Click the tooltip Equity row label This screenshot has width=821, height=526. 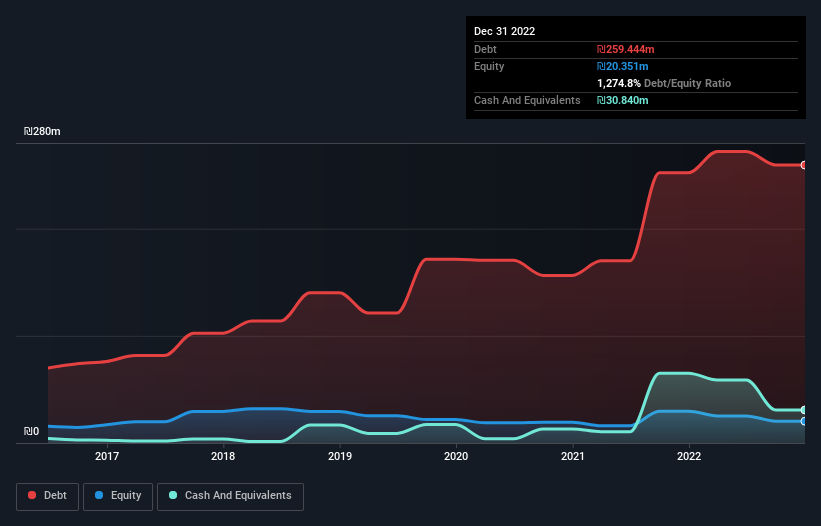[x=489, y=66]
